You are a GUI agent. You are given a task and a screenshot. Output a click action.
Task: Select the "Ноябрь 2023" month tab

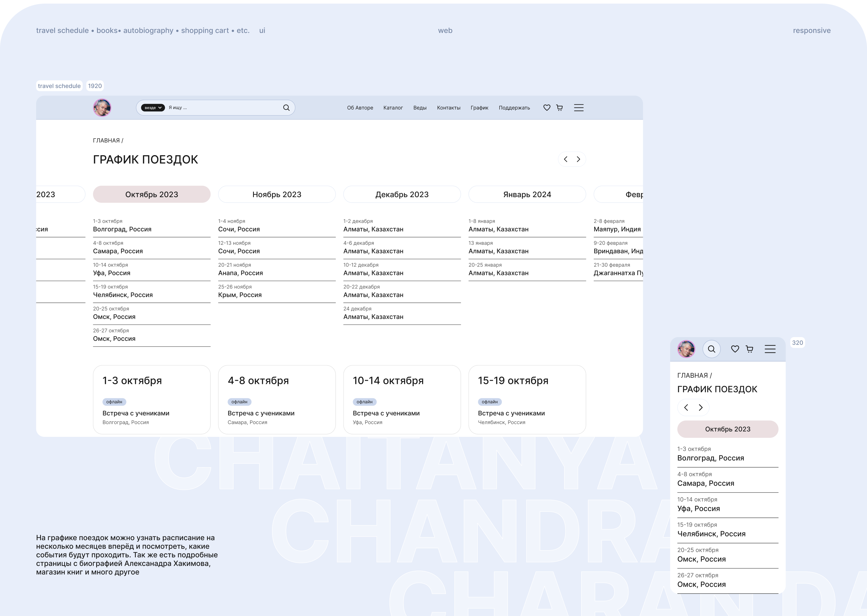[277, 194]
